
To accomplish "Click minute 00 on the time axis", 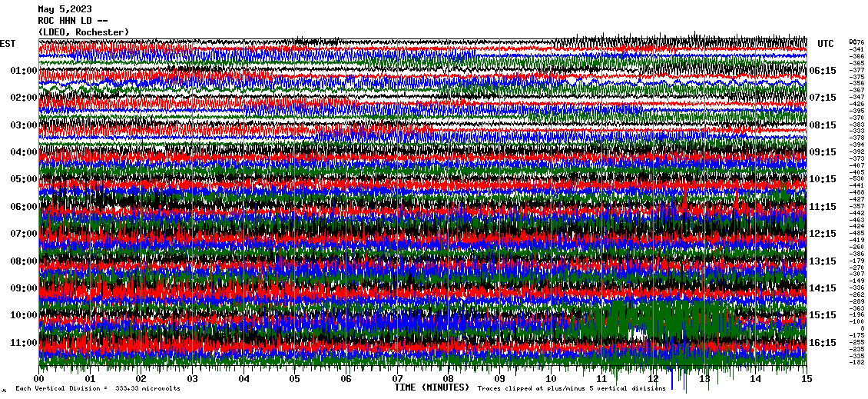I will click(x=39, y=379).
